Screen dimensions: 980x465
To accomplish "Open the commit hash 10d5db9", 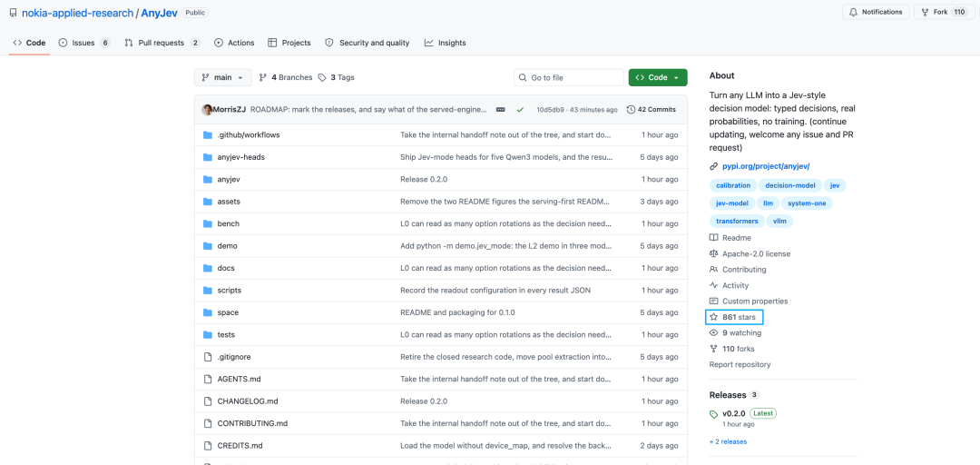I will [x=549, y=110].
